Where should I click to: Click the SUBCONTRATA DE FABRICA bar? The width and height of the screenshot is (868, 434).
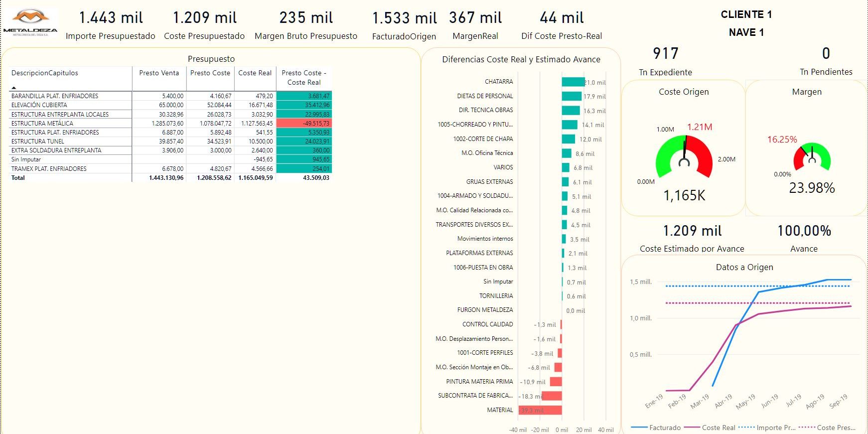552,396
